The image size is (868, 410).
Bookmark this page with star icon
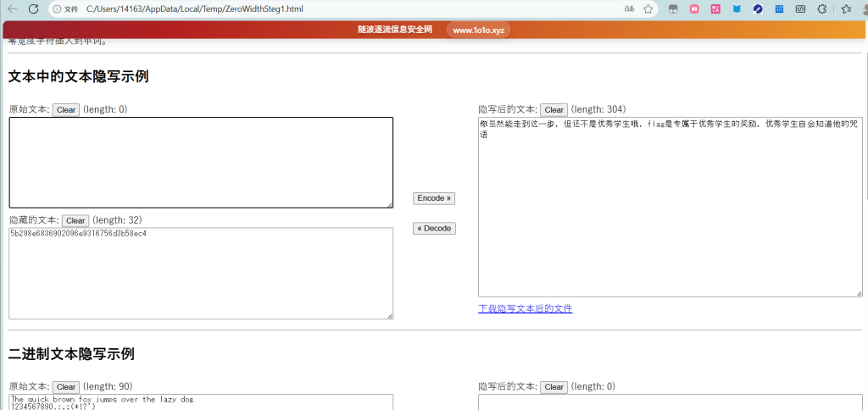[648, 8]
